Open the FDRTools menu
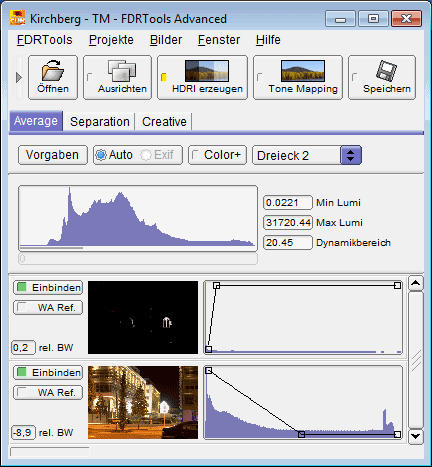Image resolution: width=432 pixels, height=467 pixels. pyautogui.click(x=45, y=40)
